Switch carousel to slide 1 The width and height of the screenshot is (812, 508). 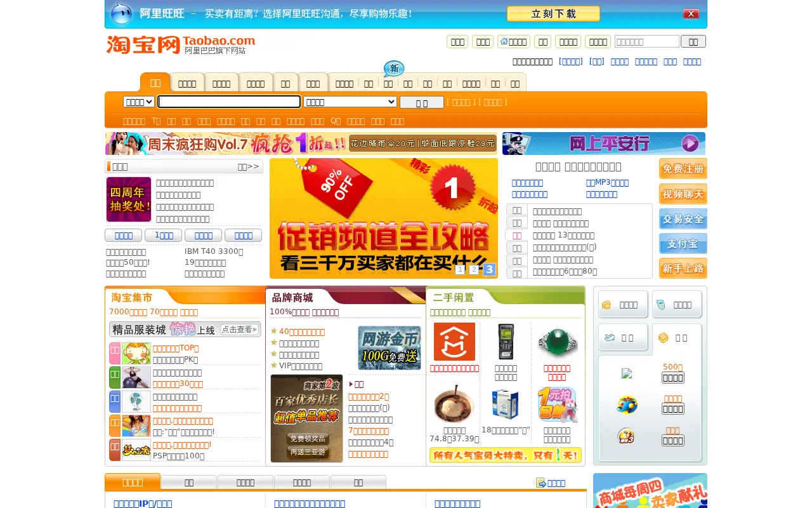pos(460,270)
